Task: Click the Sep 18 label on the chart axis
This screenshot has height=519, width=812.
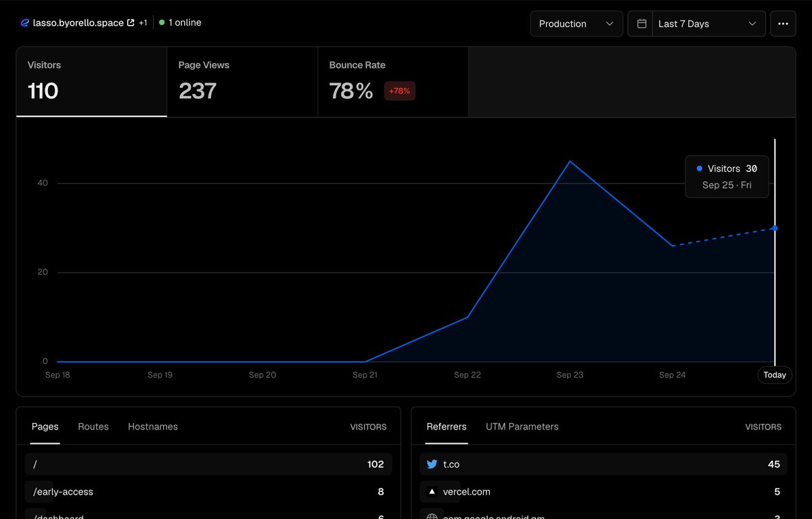Action: coord(58,375)
